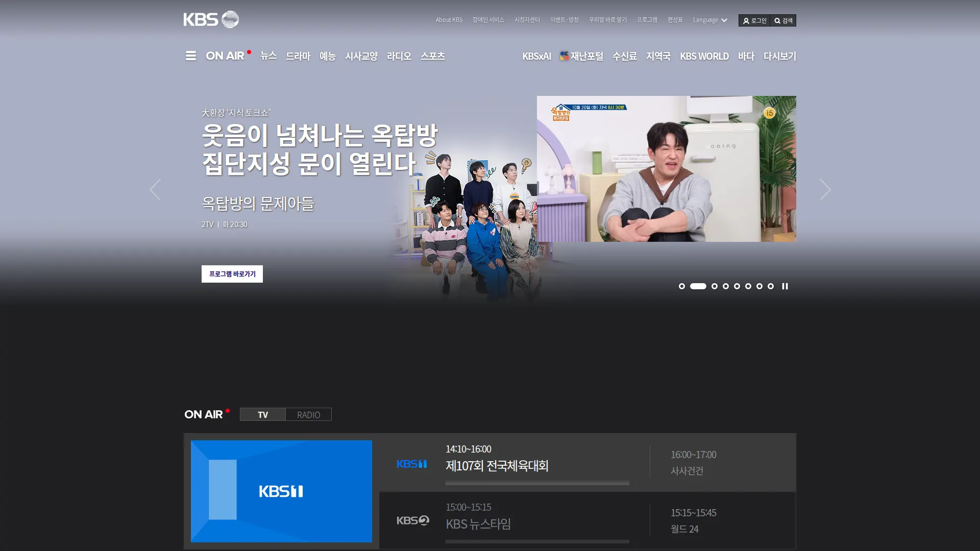The image size is (980, 551).
Task: Click the cast group photo in banner
Action: click(x=472, y=224)
